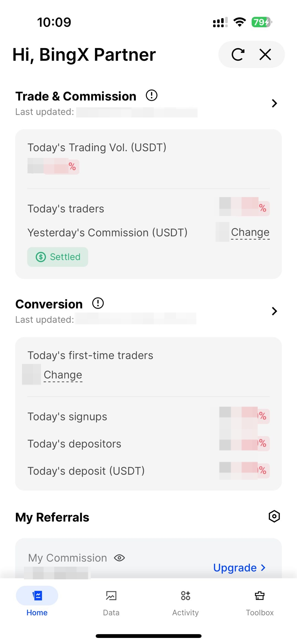Tap the Upgrade link
The image size is (297, 644).
tap(235, 568)
